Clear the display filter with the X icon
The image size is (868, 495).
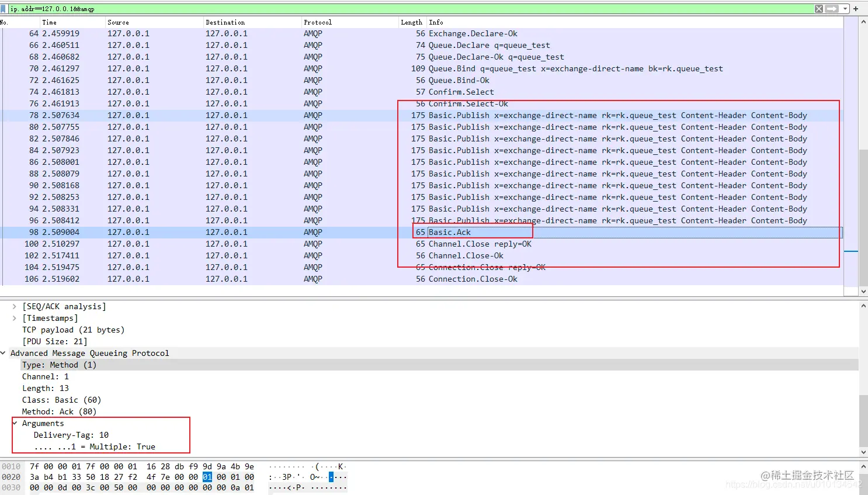[819, 9]
